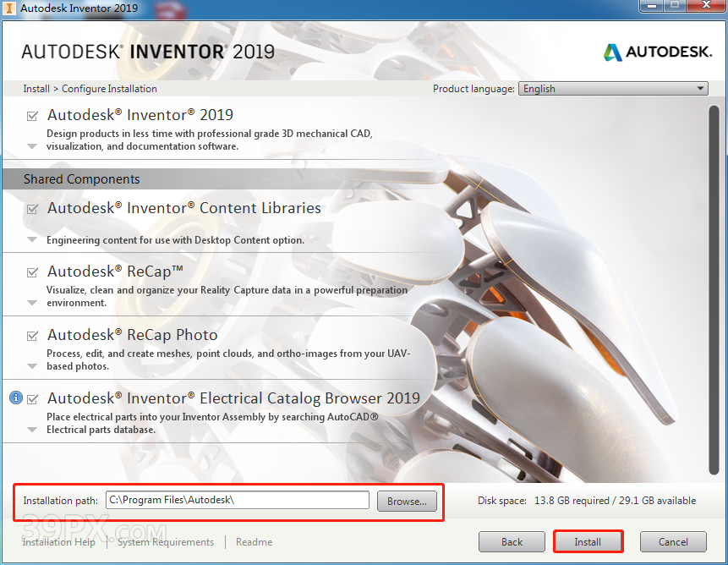Click the Autodesk logo at top right

tap(658, 52)
